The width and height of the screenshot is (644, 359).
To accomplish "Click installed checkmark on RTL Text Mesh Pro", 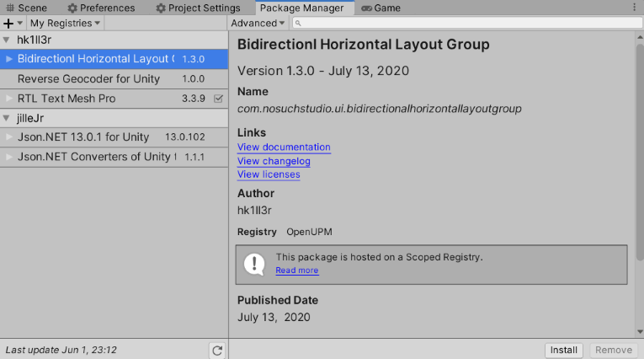I will (x=219, y=99).
